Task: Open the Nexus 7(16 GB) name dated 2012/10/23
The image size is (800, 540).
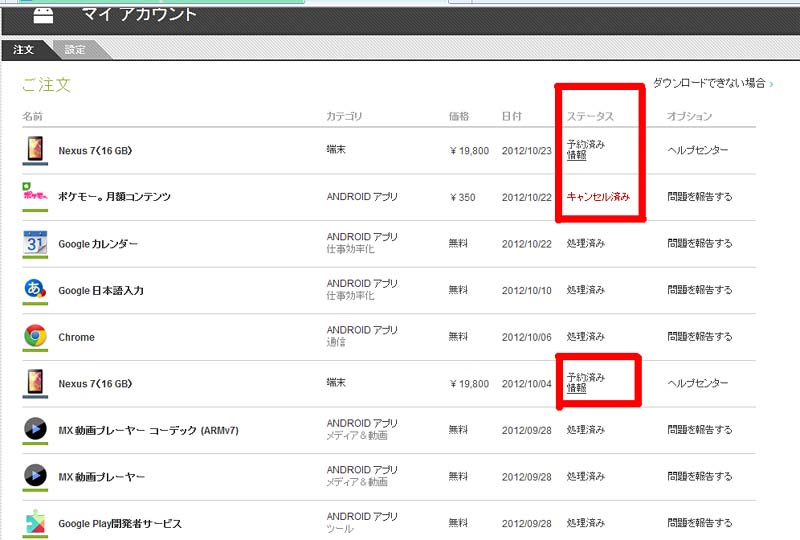Action: (x=95, y=151)
